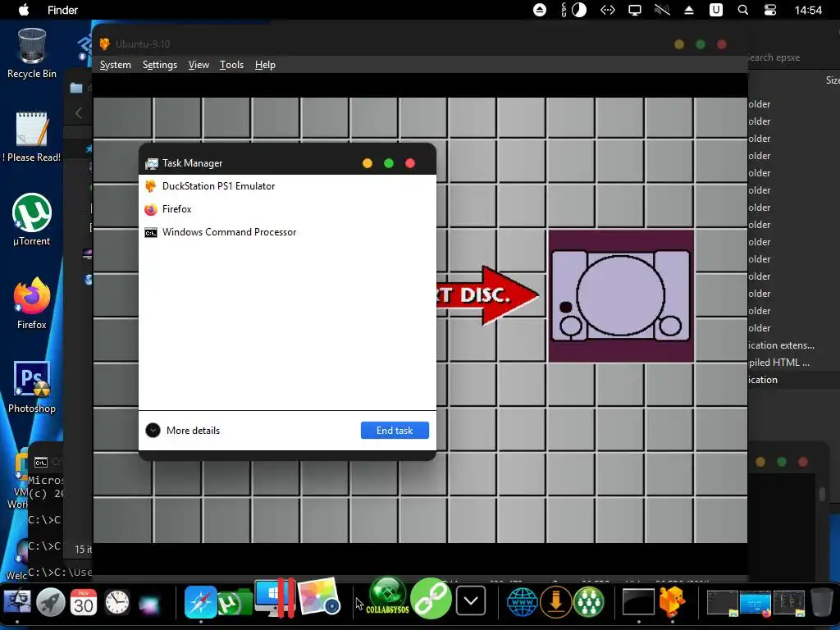Viewport: 840px width, 630px height.
Task: Switch to DuckStation duck icon in dock
Action: click(x=673, y=601)
